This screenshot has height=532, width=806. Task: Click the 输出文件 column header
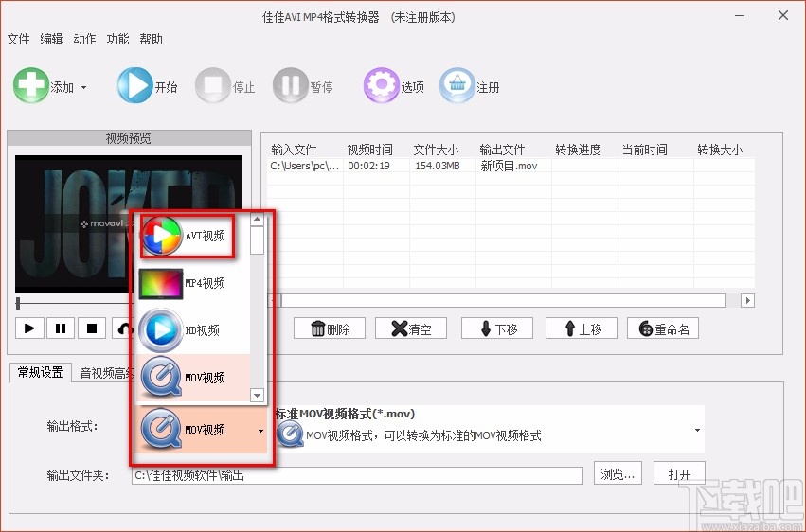[x=502, y=150]
